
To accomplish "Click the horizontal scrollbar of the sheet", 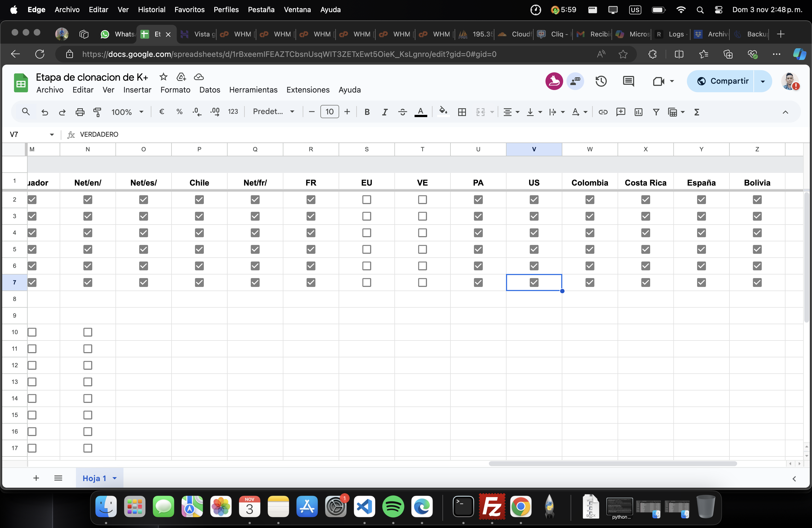I will tap(612, 464).
